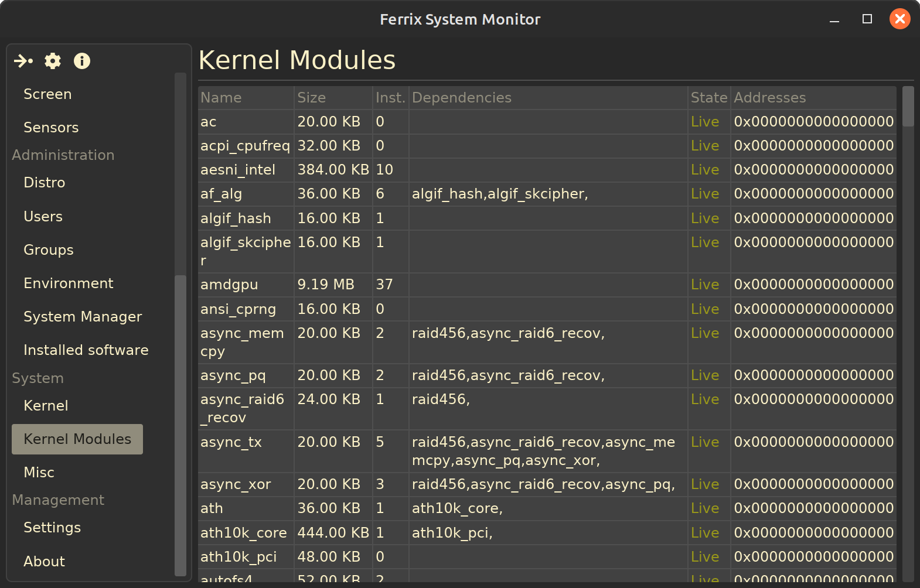Click the info circle icon

pos(82,61)
